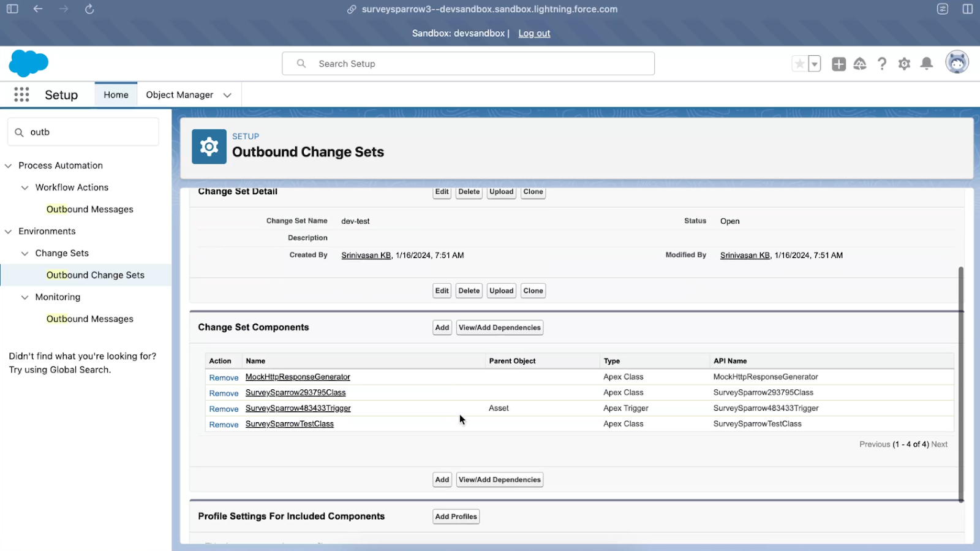The height and width of the screenshot is (551, 980).
Task: Collapse the Change Sets tree node
Action: (x=25, y=254)
